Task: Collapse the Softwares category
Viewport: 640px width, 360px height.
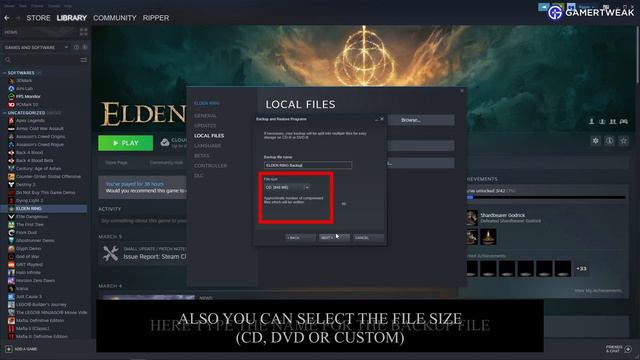Action: 4,73
